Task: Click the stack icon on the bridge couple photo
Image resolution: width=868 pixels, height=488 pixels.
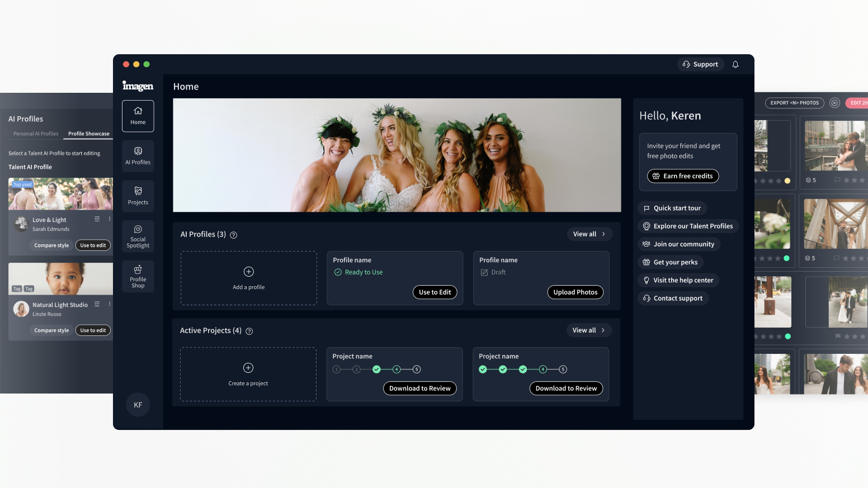Action: coord(808,258)
